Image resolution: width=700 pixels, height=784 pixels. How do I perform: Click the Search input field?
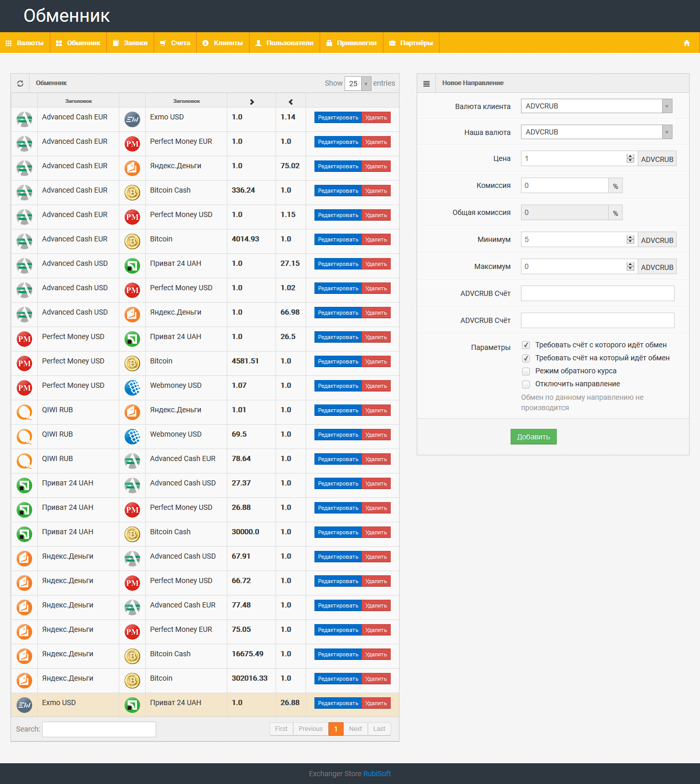coord(99,729)
